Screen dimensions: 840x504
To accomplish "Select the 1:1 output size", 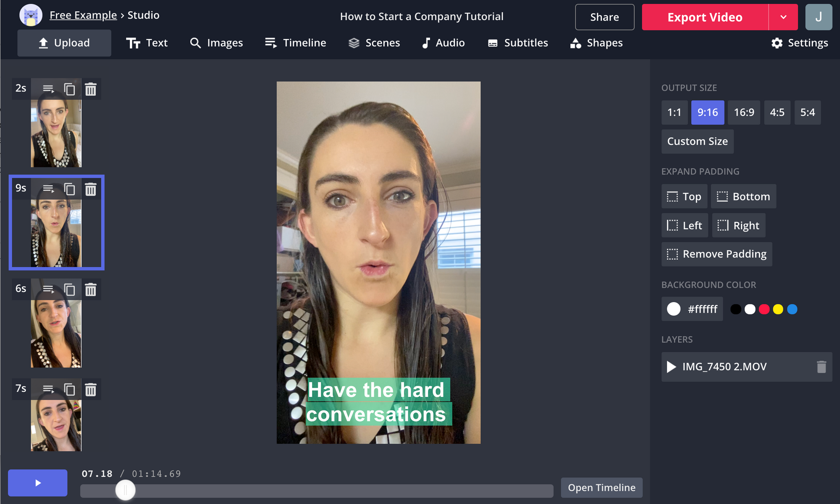I will [674, 112].
